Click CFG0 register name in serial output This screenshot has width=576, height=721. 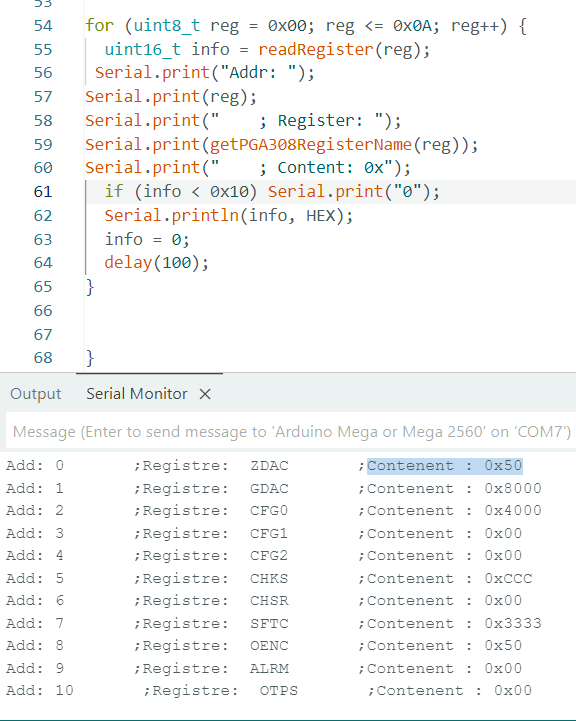269,511
